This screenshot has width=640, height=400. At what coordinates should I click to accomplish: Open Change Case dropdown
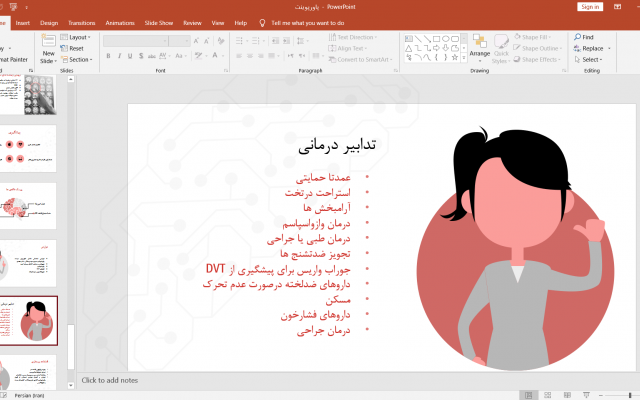(x=180, y=56)
